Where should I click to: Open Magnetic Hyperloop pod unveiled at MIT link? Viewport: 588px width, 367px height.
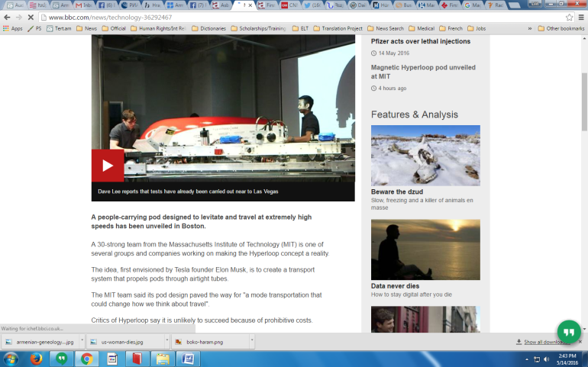tap(423, 72)
